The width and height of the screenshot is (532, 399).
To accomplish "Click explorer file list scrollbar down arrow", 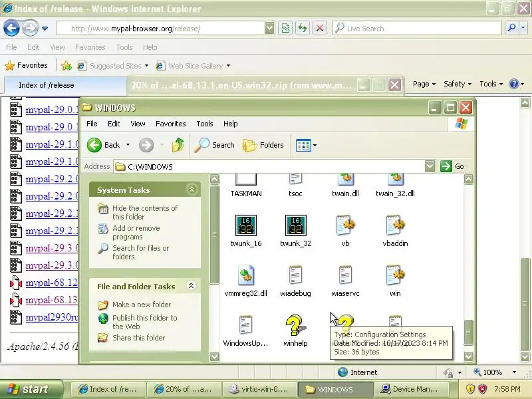I will pyautogui.click(x=468, y=356).
